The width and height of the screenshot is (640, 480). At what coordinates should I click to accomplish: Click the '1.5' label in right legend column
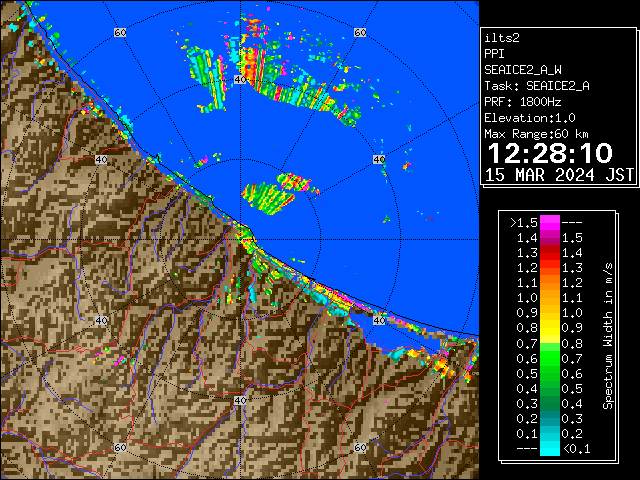[572, 238]
